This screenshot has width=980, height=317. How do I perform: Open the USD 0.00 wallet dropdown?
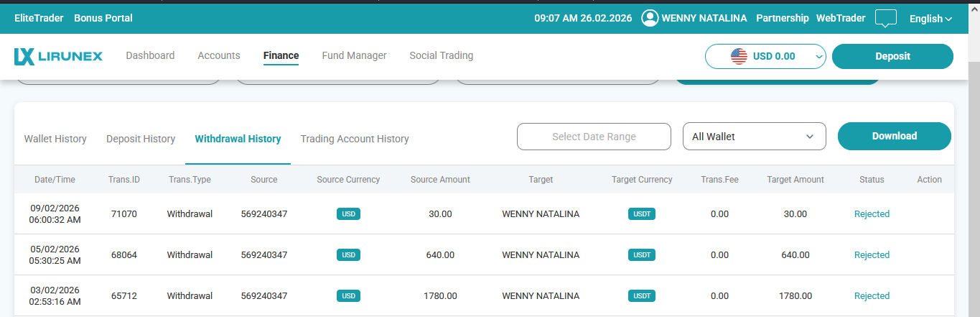tap(766, 56)
